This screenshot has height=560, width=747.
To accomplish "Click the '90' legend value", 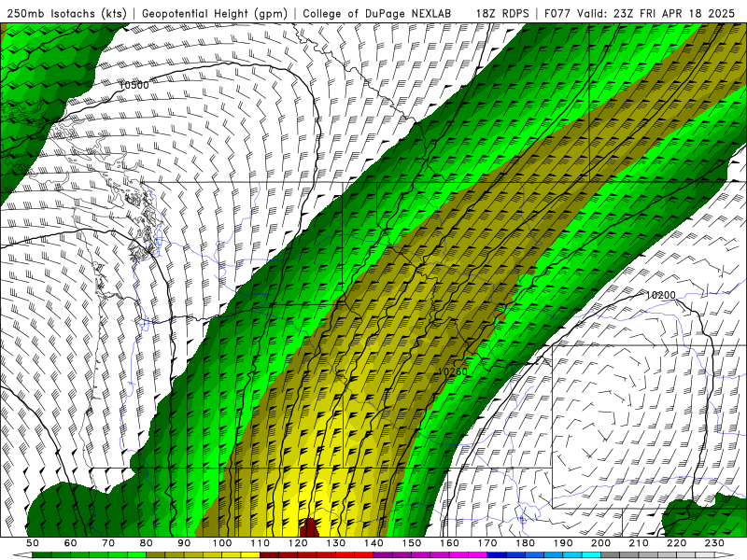I will pos(184,543).
